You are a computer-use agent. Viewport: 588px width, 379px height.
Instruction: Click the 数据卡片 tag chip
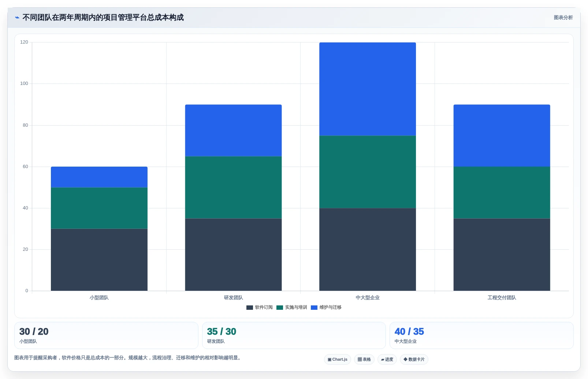coord(414,360)
